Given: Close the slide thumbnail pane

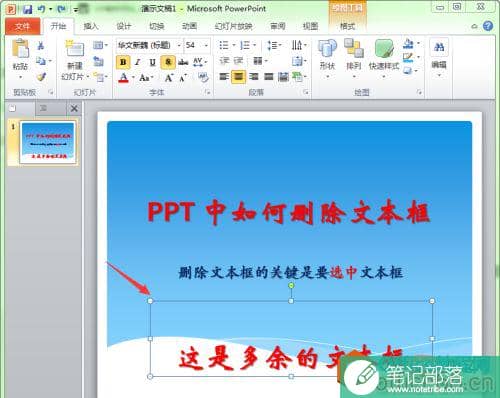Looking at the screenshot, I should tap(74, 108).
